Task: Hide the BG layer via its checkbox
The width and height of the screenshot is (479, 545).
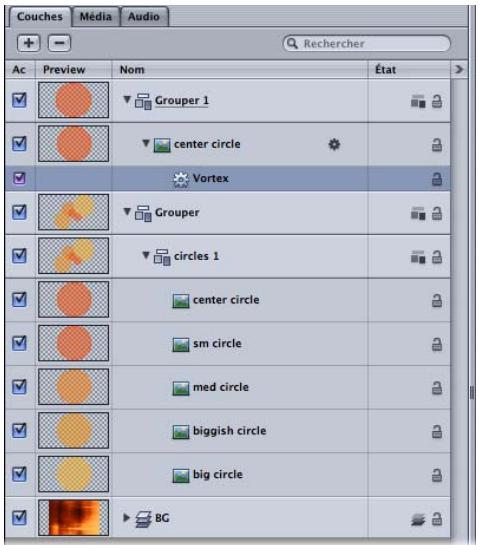Action: 19,518
